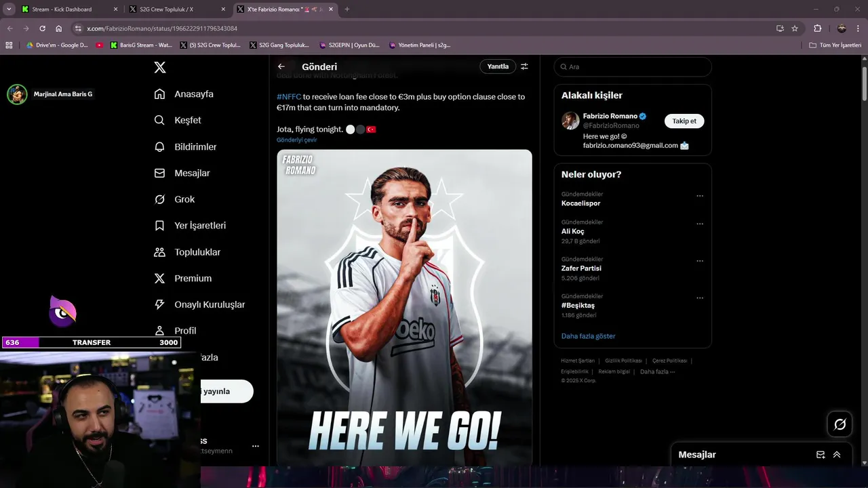Open the Here We Go tweet image
The image size is (868, 488).
[404, 307]
